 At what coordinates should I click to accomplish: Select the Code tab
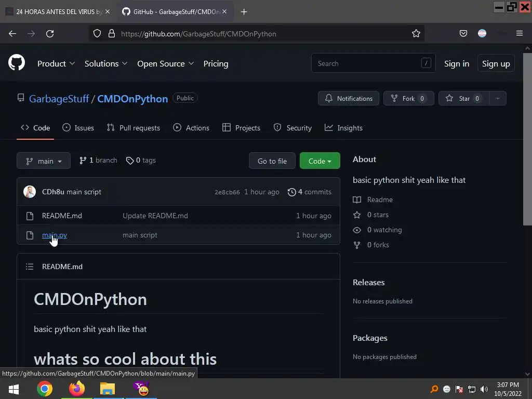tap(35, 128)
